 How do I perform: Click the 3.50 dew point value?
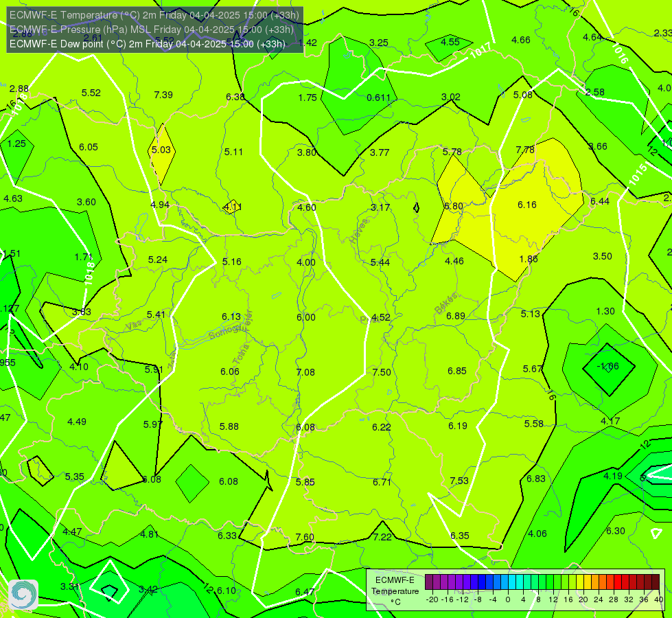[602, 256]
